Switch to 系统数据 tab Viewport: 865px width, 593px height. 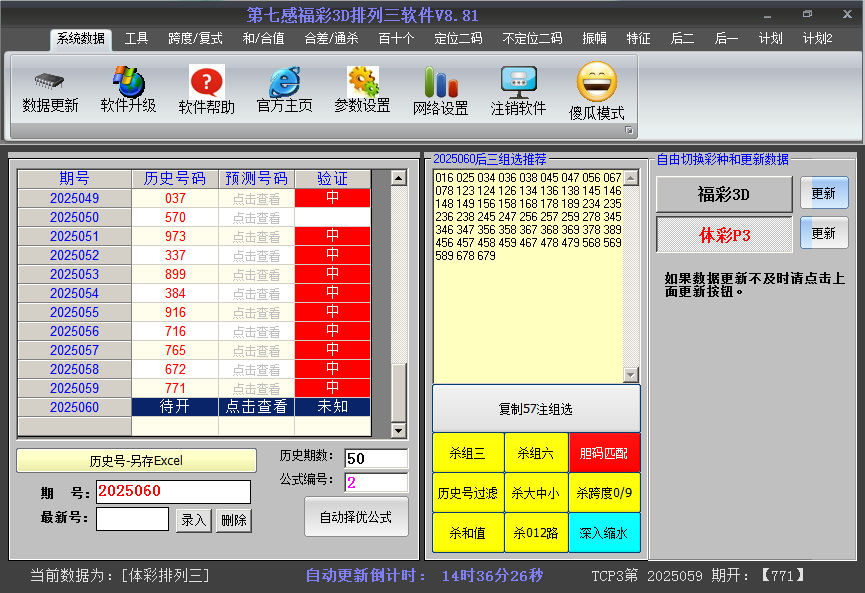point(81,39)
